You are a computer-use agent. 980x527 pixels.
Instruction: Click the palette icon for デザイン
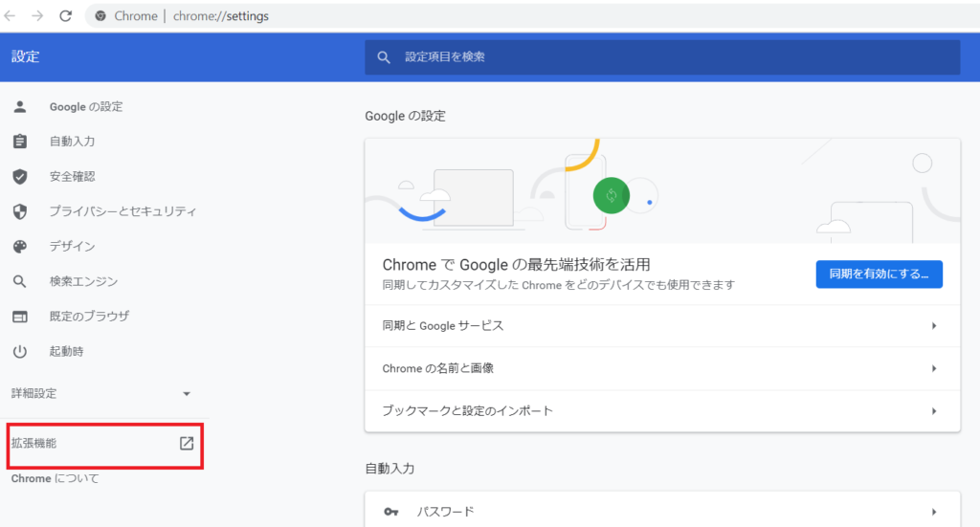point(19,247)
